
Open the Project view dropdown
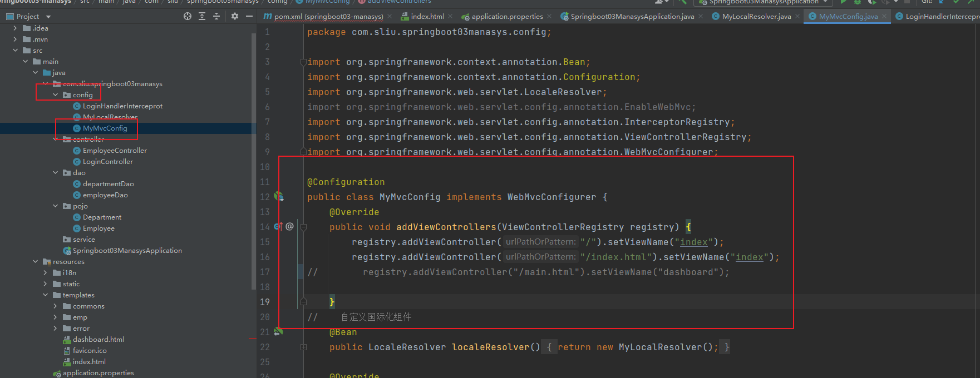[48, 17]
